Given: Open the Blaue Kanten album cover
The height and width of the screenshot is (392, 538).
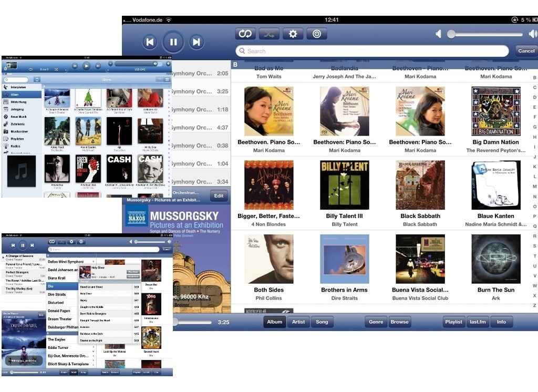Looking at the screenshot, I should (x=496, y=185).
